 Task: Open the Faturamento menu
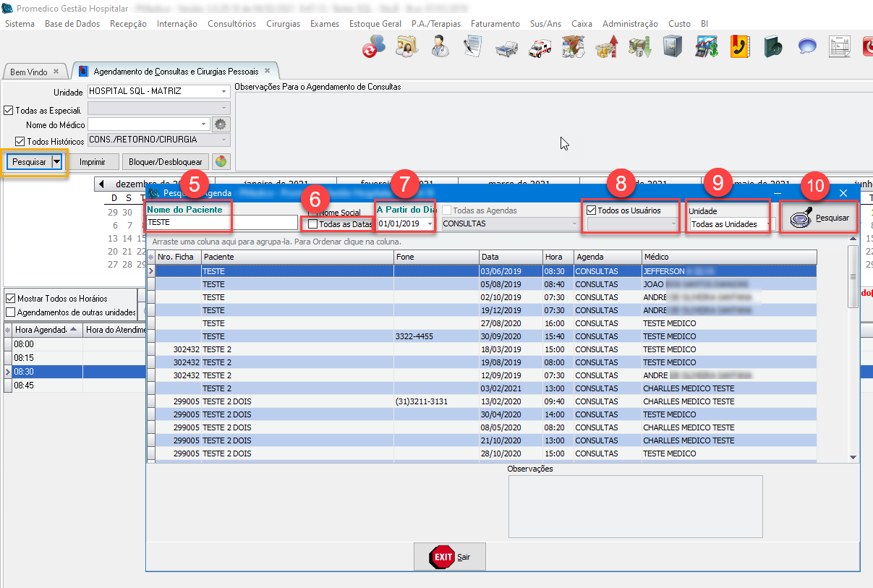click(x=495, y=24)
